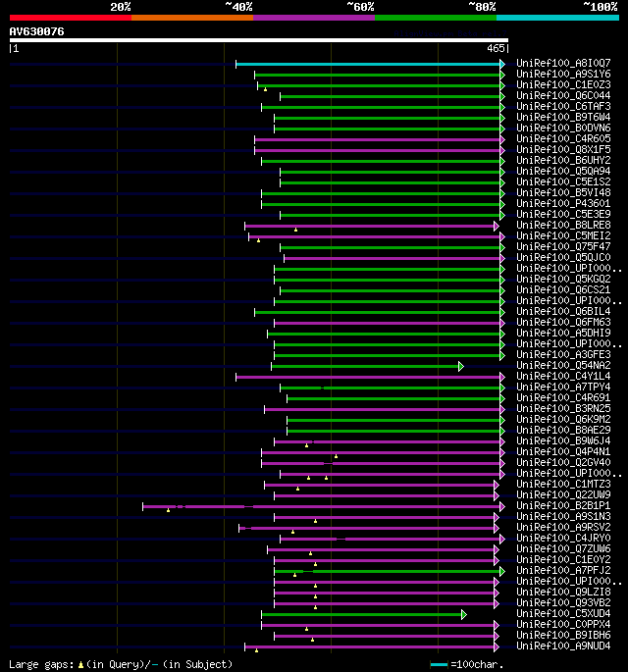Click the orange ~40% identity legend segment
This screenshot has height=672, width=628.
click(x=192, y=18)
